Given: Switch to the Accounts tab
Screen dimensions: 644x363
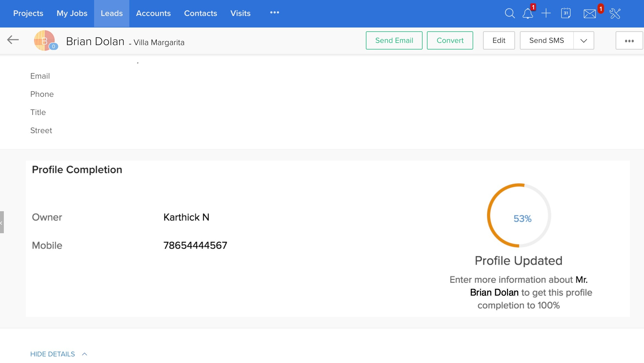Looking at the screenshot, I should coord(153,13).
